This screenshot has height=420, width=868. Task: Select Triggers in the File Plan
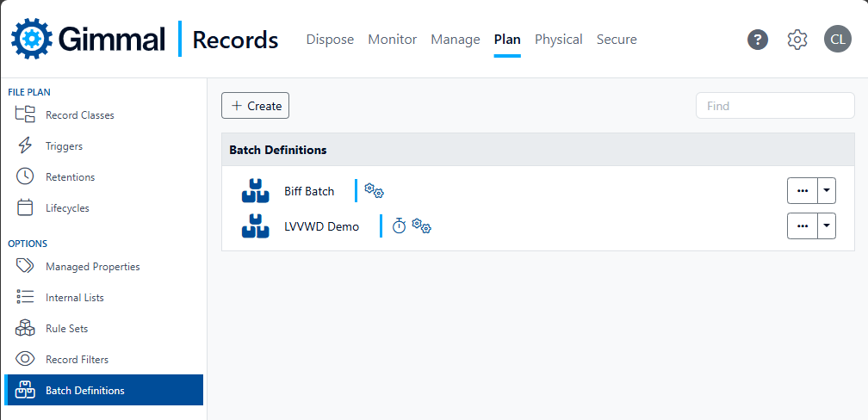64,146
